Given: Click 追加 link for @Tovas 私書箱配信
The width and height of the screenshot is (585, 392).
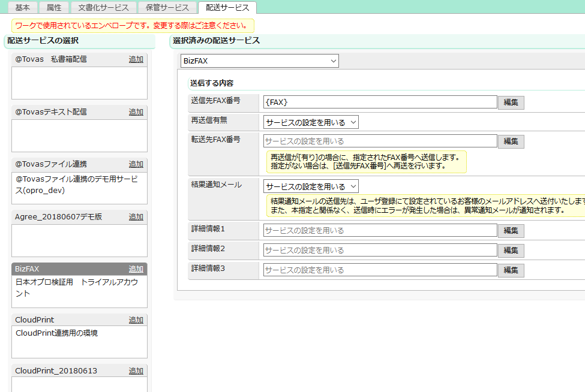Looking at the screenshot, I should click(x=136, y=59).
